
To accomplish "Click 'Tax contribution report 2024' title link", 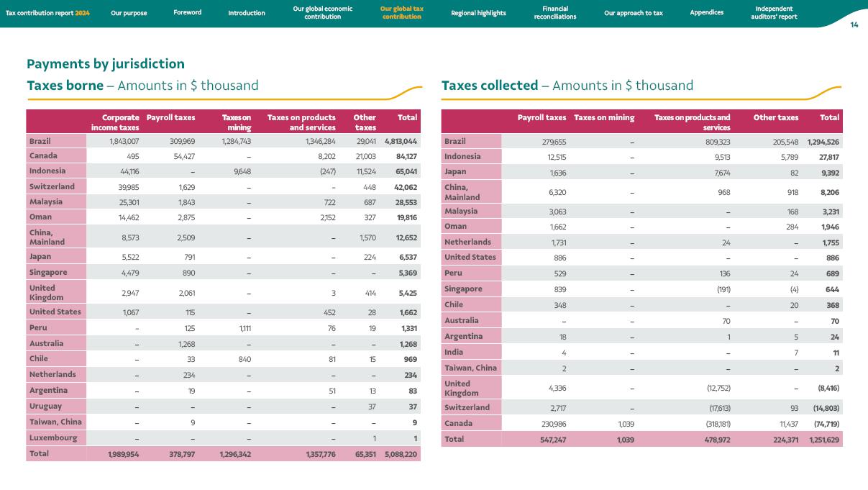I will click(47, 13).
